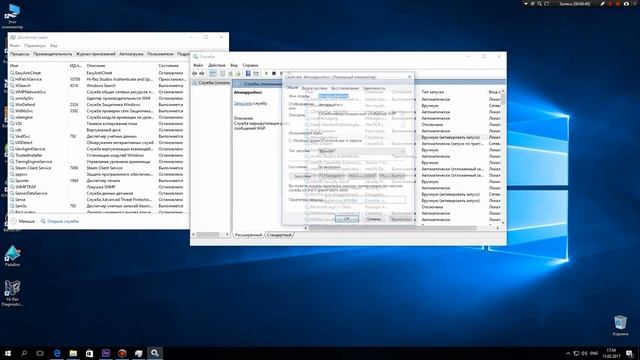Viewport: 640px width, 360px height.
Task: Click Применить in the service properties dialog
Action: coord(401,219)
